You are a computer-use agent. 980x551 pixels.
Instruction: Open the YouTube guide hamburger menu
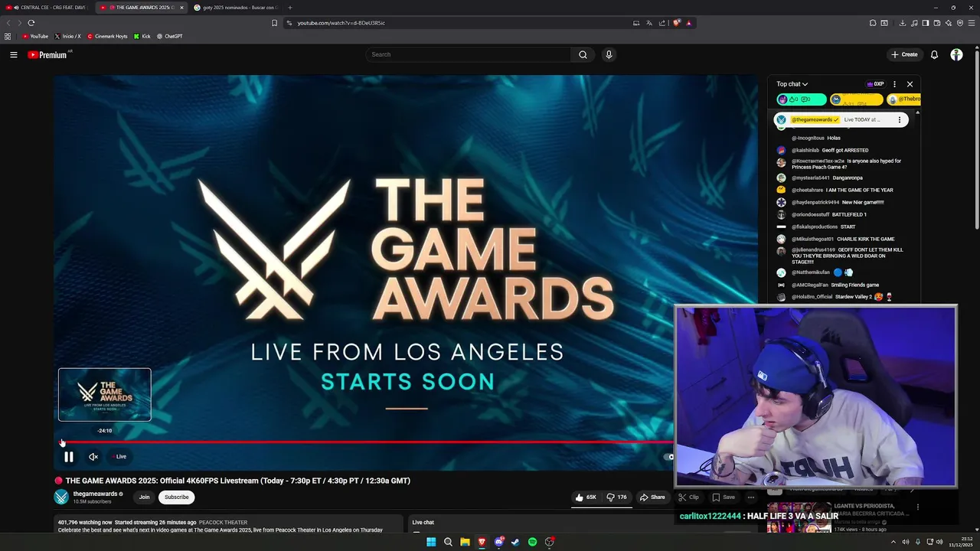13,54
